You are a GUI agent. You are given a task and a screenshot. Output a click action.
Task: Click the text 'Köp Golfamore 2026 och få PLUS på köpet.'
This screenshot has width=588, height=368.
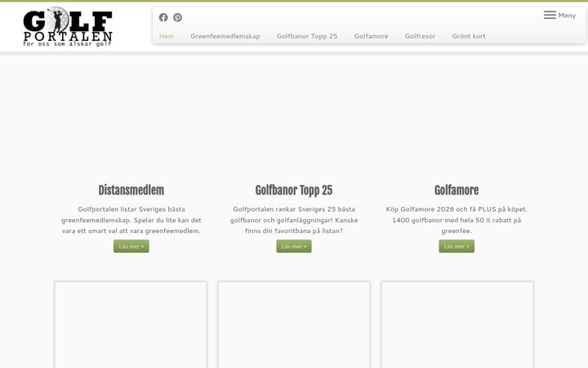click(x=457, y=209)
